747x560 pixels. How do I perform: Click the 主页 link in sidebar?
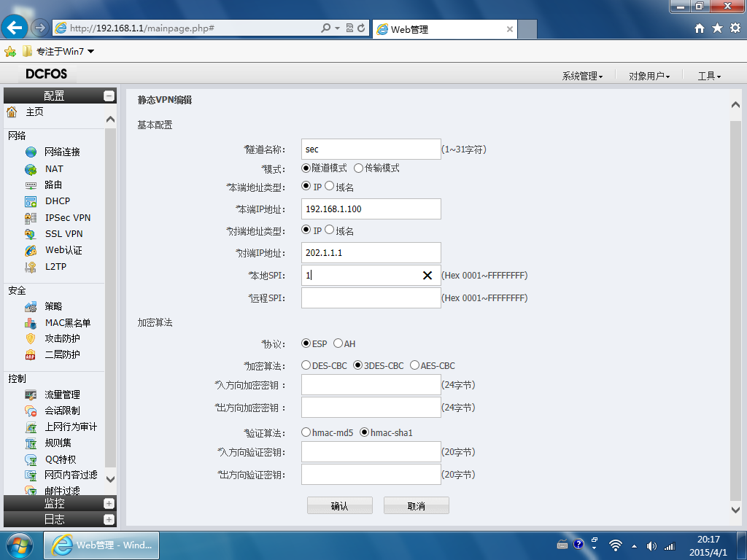pos(35,112)
